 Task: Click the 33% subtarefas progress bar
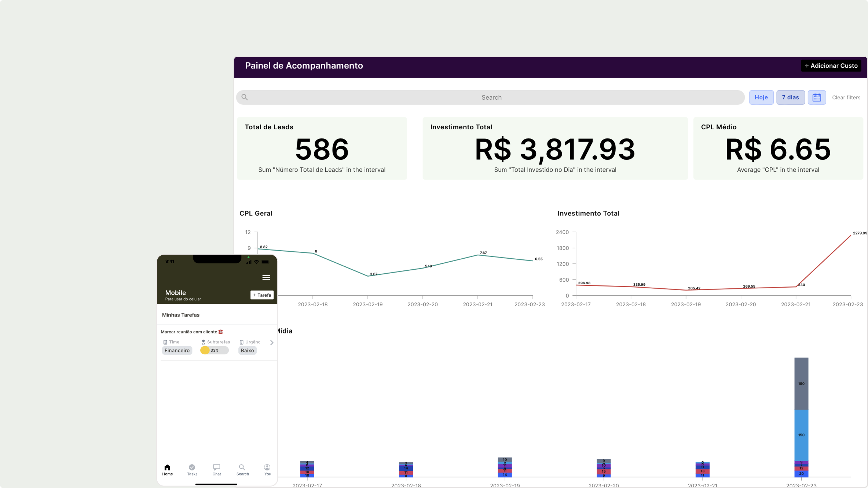[x=215, y=351]
